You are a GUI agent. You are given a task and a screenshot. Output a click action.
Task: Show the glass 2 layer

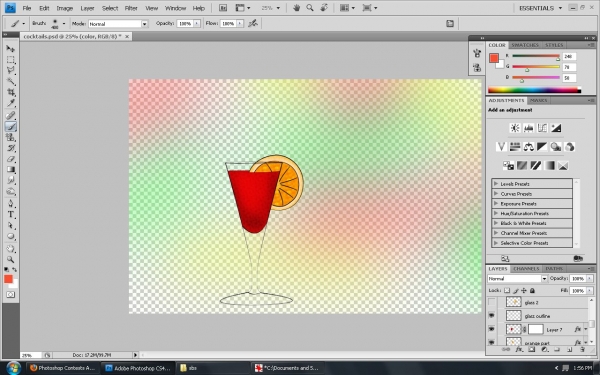pyautogui.click(x=492, y=302)
